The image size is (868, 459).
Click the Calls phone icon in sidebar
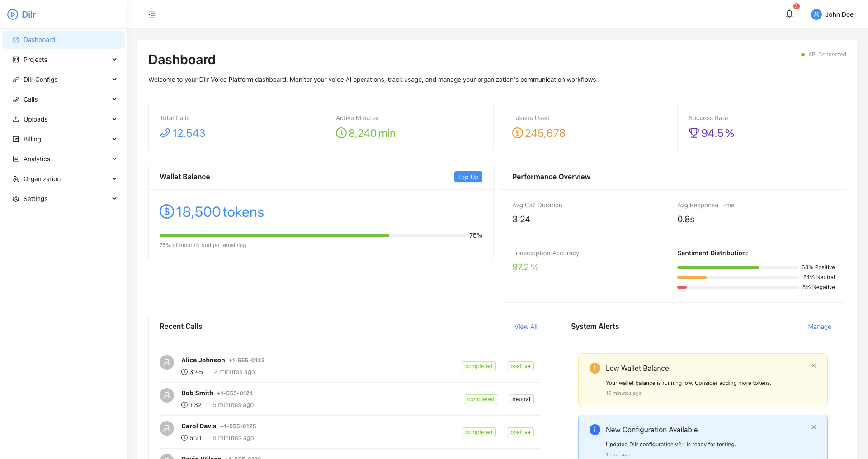(15, 99)
